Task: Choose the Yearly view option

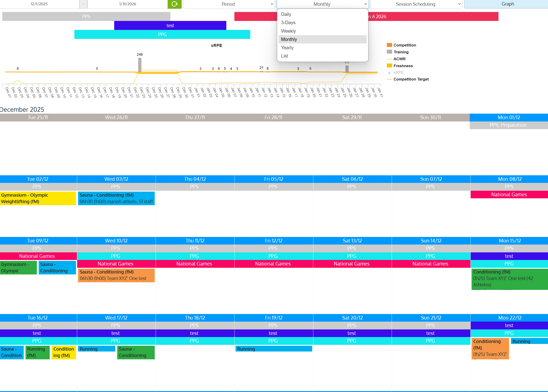Action: (x=287, y=48)
